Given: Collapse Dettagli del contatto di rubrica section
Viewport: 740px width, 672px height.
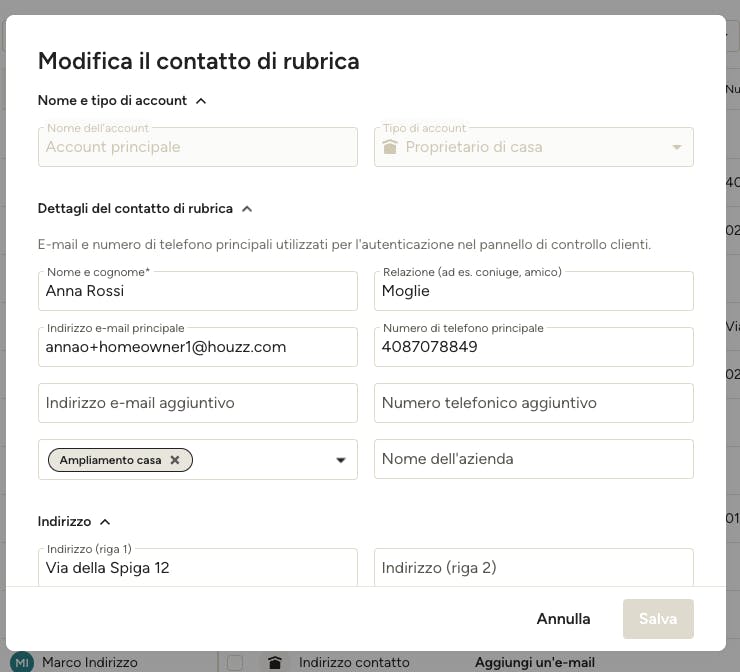Looking at the screenshot, I should [x=247, y=209].
